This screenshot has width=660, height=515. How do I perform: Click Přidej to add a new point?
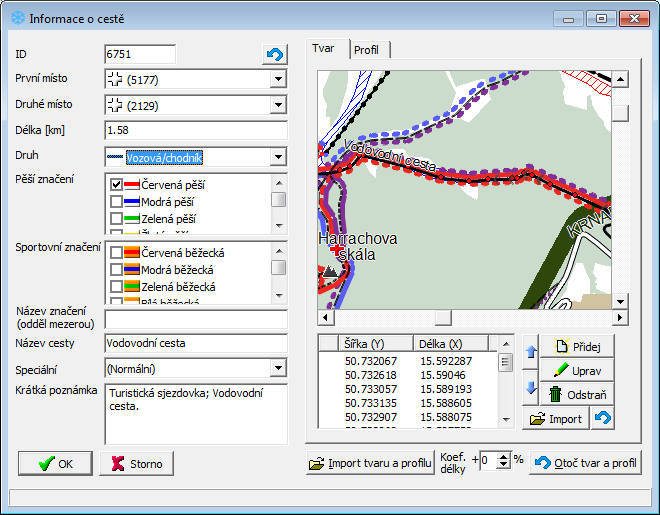click(x=577, y=346)
